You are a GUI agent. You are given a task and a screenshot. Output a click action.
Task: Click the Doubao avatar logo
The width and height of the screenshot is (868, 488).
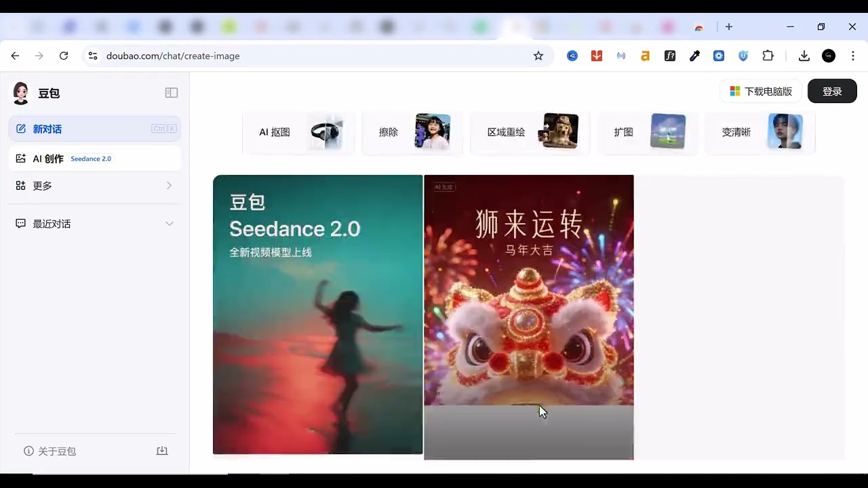point(21,93)
